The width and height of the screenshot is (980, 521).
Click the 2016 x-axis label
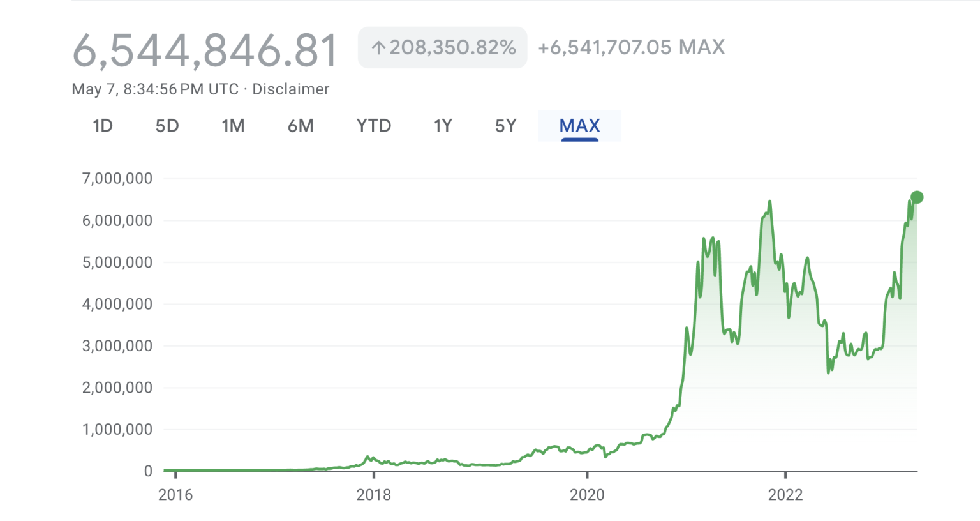175,495
